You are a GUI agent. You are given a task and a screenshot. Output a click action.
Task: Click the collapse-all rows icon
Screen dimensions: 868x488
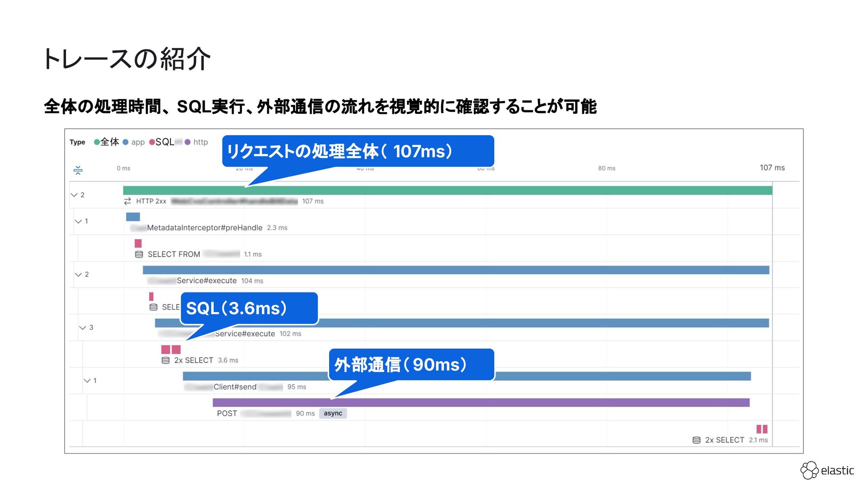pyautogui.click(x=78, y=170)
